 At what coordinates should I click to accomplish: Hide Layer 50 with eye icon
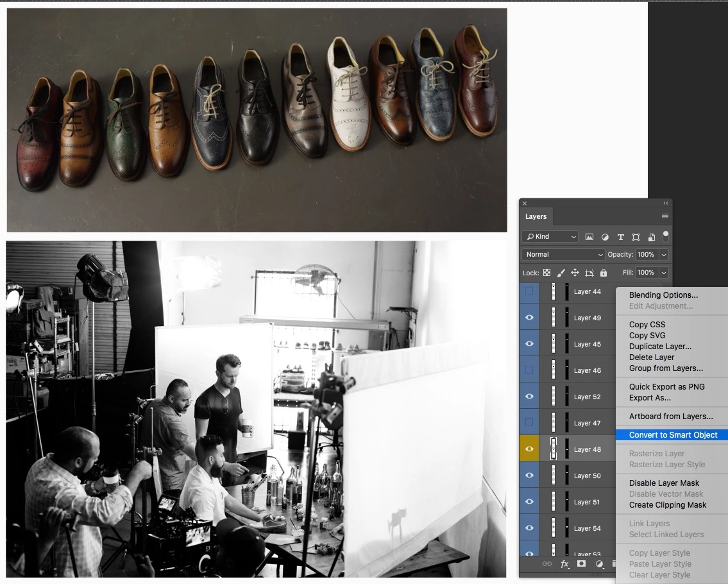click(529, 476)
